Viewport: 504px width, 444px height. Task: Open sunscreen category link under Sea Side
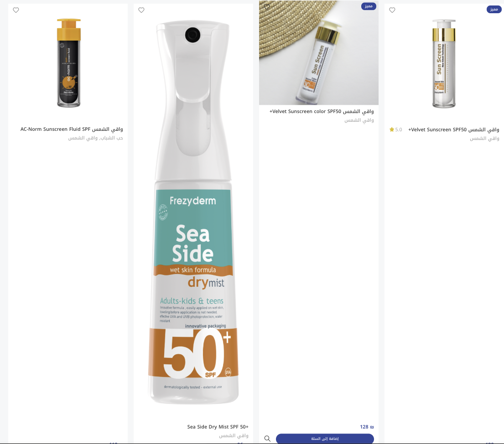pos(234,436)
